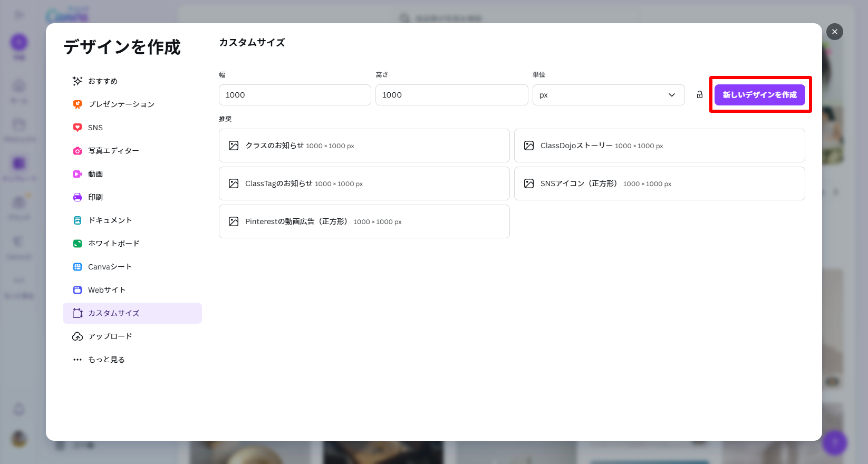
Task: Click the アップロード cloud icon
Action: (x=78, y=336)
